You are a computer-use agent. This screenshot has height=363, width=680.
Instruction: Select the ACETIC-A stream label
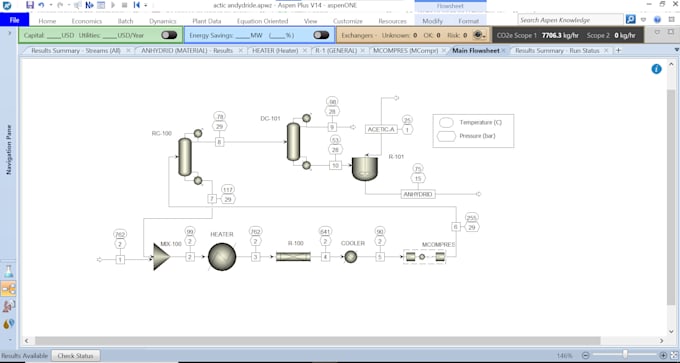tap(382, 129)
